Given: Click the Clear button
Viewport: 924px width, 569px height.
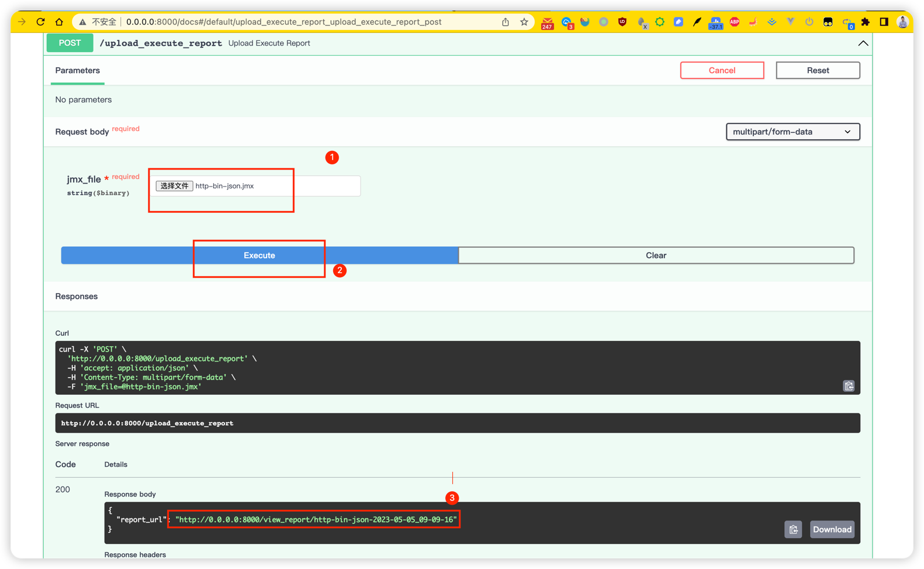Looking at the screenshot, I should tap(656, 255).
